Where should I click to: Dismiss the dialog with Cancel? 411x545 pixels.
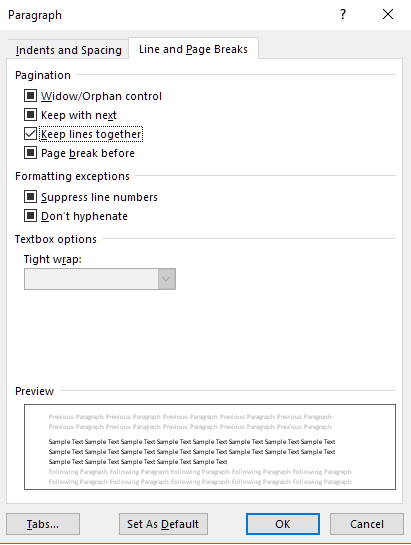pyautogui.click(x=367, y=524)
